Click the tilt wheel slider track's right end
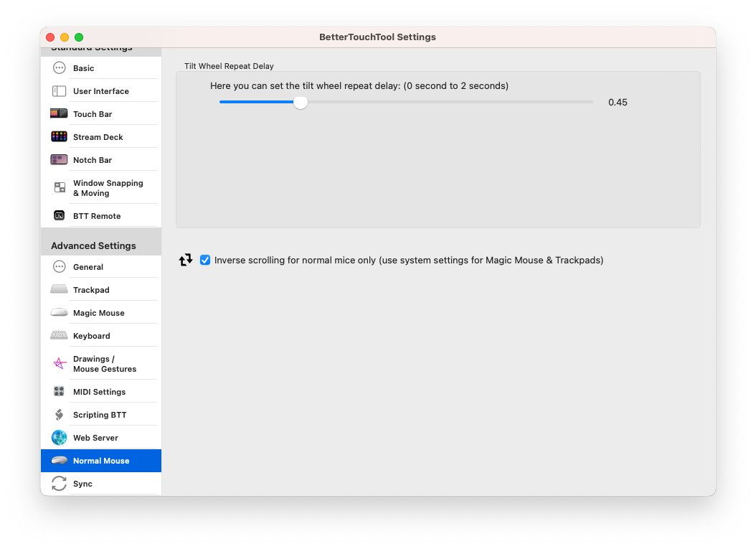The height and width of the screenshot is (549, 756). [x=591, y=102]
